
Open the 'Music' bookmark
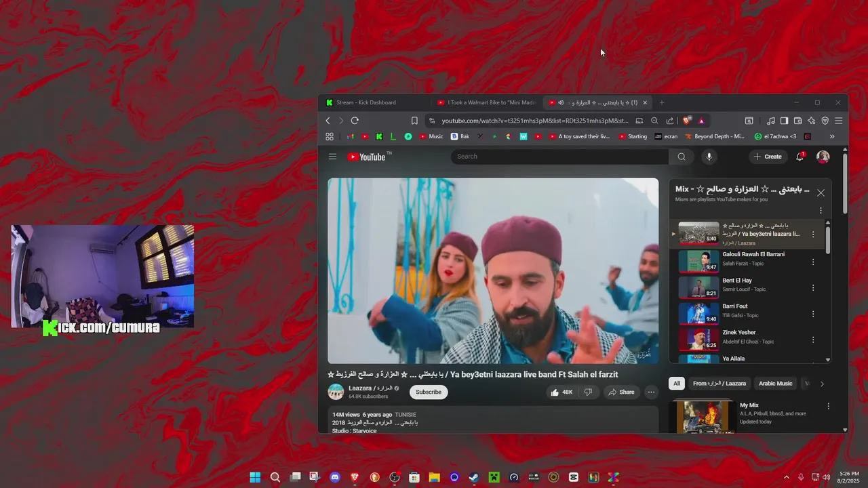coord(431,136)
